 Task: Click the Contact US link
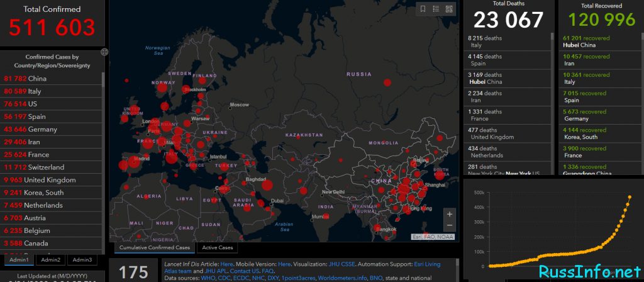[x=245, y=271]
